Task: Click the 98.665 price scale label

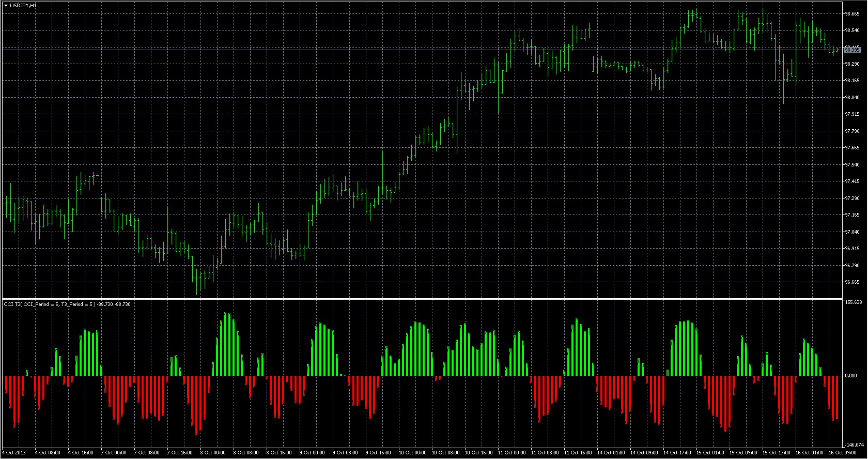Action: point(851,14)
